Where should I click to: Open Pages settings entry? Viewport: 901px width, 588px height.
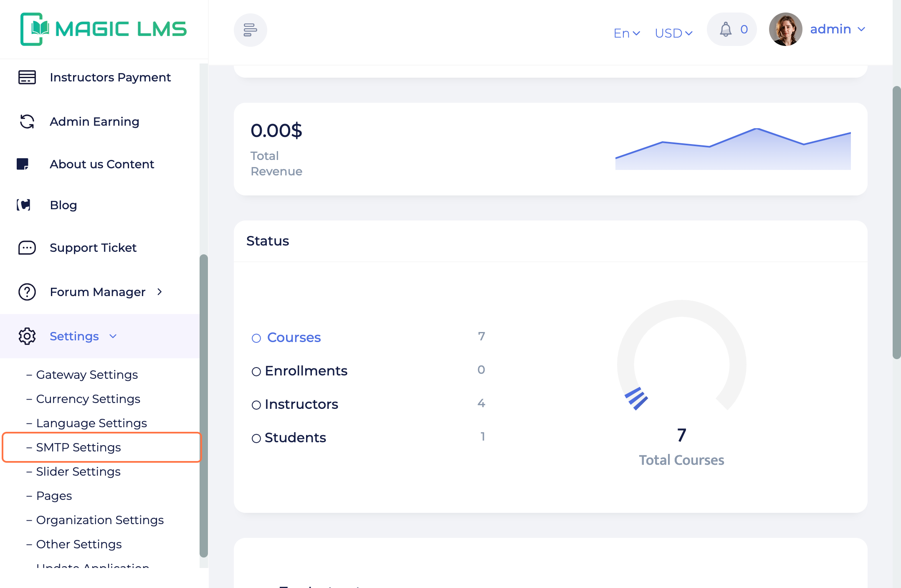coord(54,496)
